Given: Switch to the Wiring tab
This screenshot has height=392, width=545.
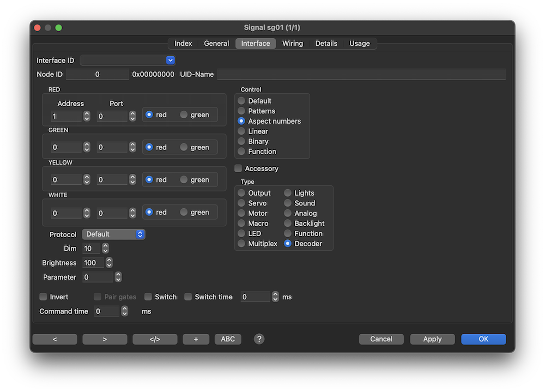Looking at the screenshot, I should click(293, 44).
